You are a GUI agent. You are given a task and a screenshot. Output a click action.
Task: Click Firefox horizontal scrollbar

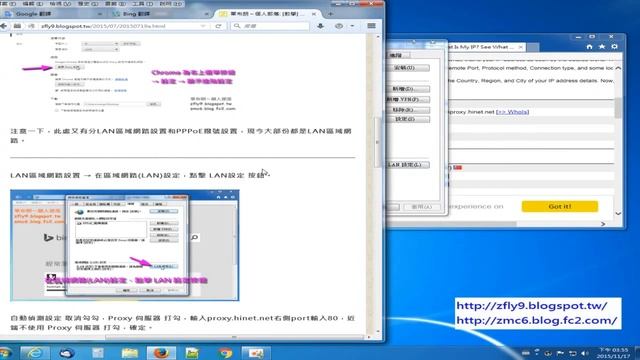(234, 337)
